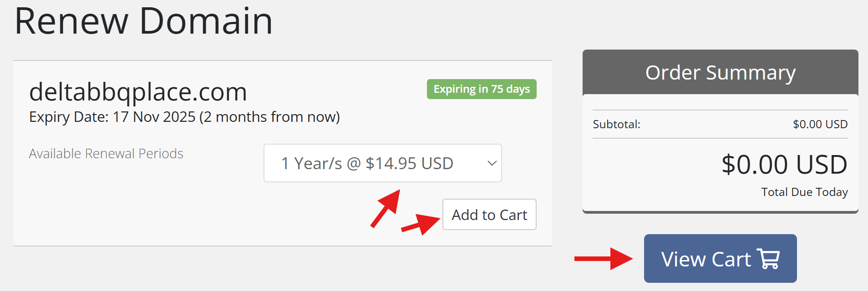Click the large $0.00 USD total
This screenshot has height=291, width=868.
(x=784, y=165)
